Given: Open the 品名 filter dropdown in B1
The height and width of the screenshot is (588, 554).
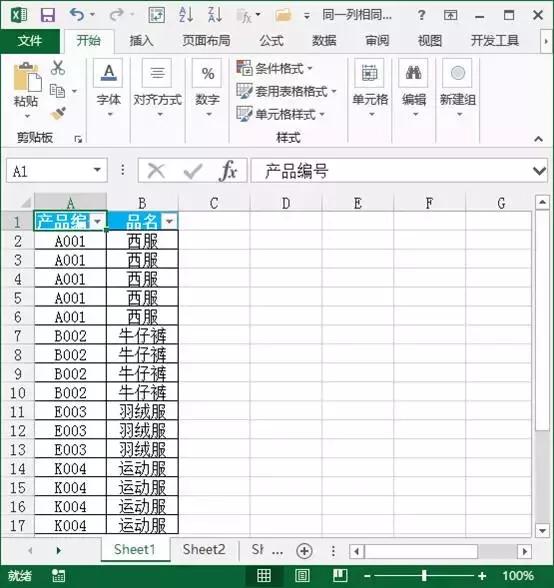Looking at the screenshot, I should tap(170, 221).
